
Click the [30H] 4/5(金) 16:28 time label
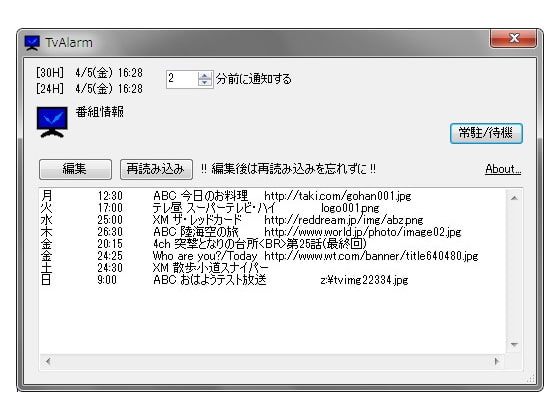(89, 73)
